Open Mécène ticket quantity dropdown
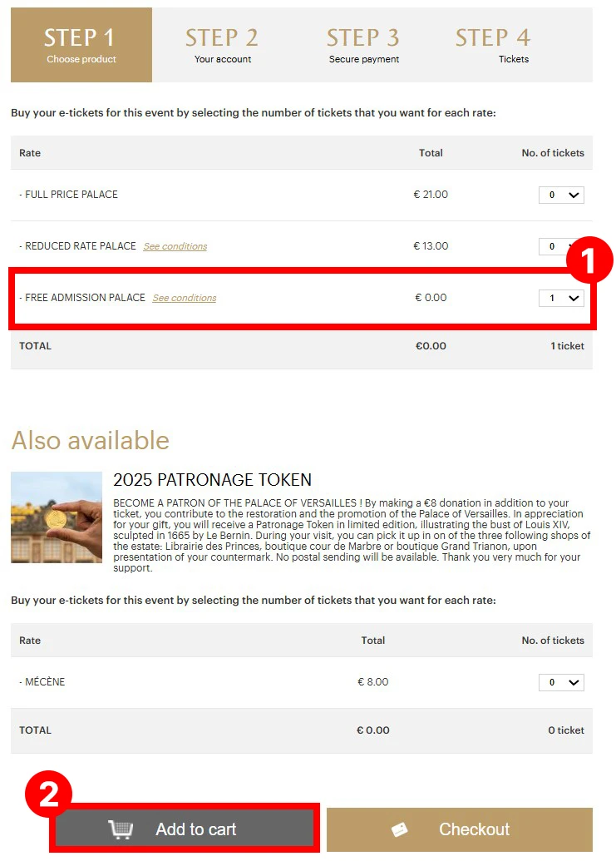Viewport: 616px width, 861px height. [561, 682]
